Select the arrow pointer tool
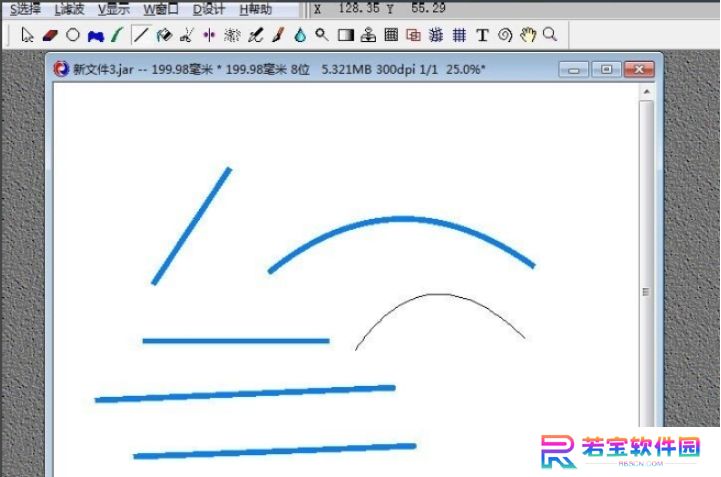This screenshot has width=721, height=477. (x=27, y=35)
